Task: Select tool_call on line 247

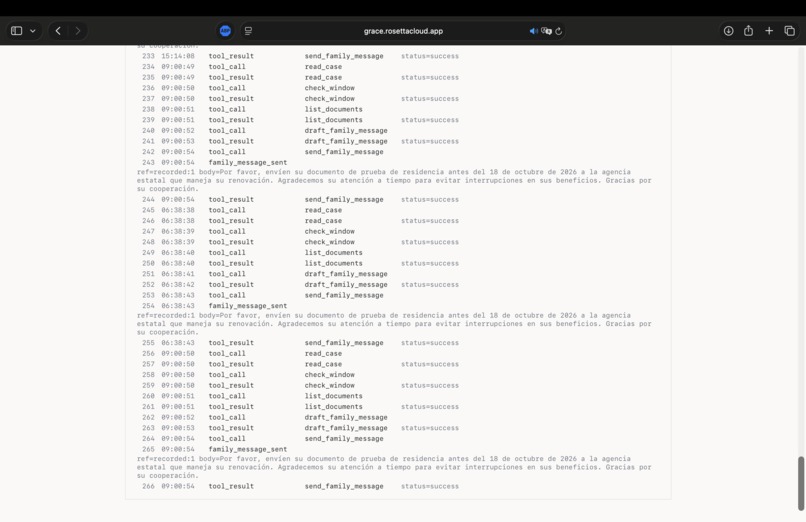Action: [227, 231]
